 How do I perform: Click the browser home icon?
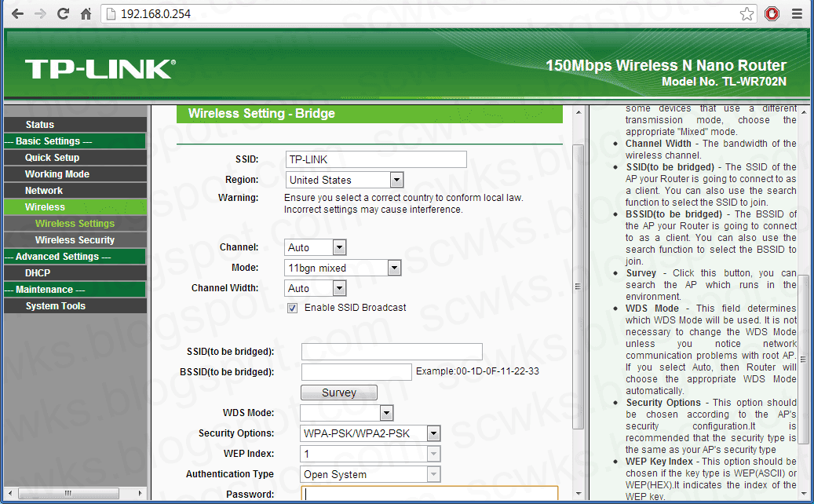click(85, 13)
